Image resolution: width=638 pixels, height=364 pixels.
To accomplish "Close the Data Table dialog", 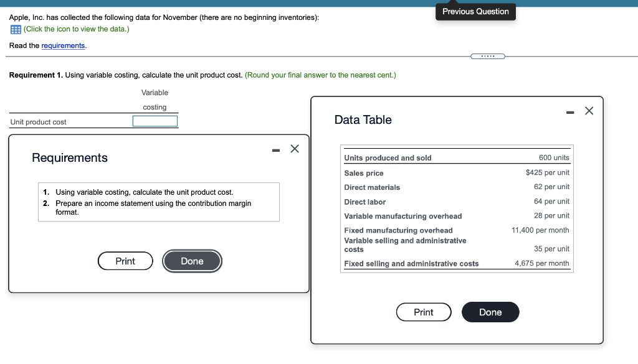I will point(589,111).
